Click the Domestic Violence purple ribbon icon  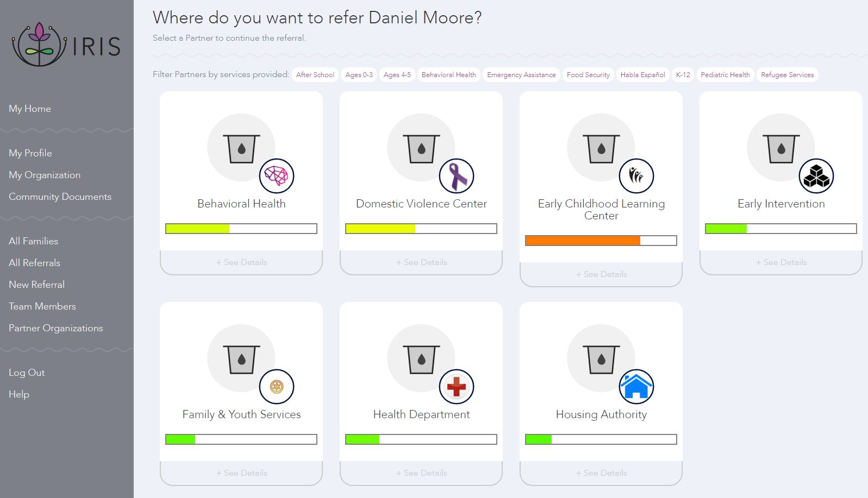click(x=457, y=176)
